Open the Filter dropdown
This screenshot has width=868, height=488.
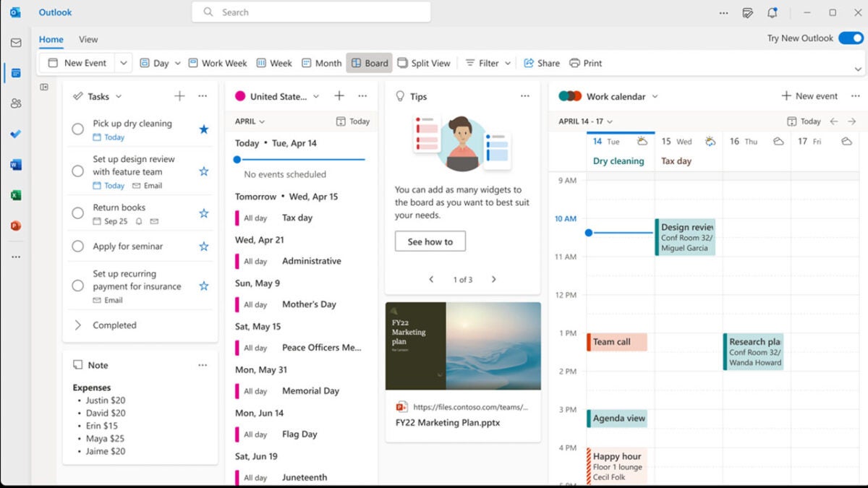click(488, 63)
